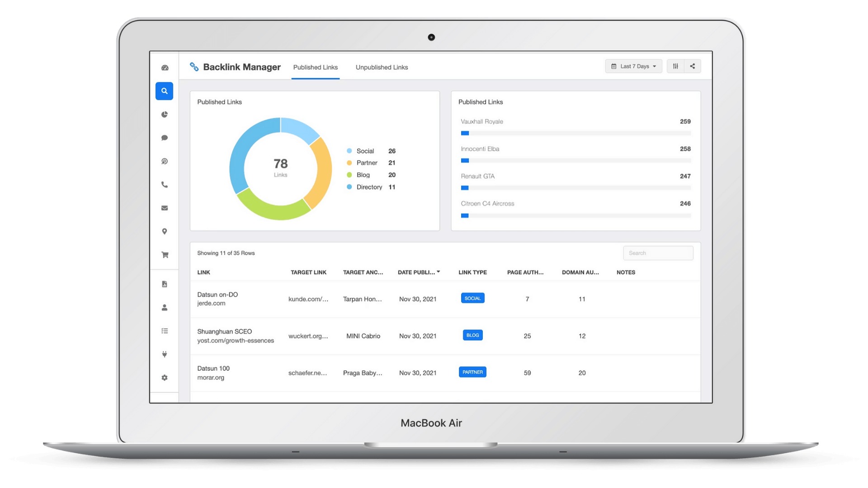Viewport: 868px width, 488px height.
Task: Open the shopping cart sidebar icon
Action: 165,255
